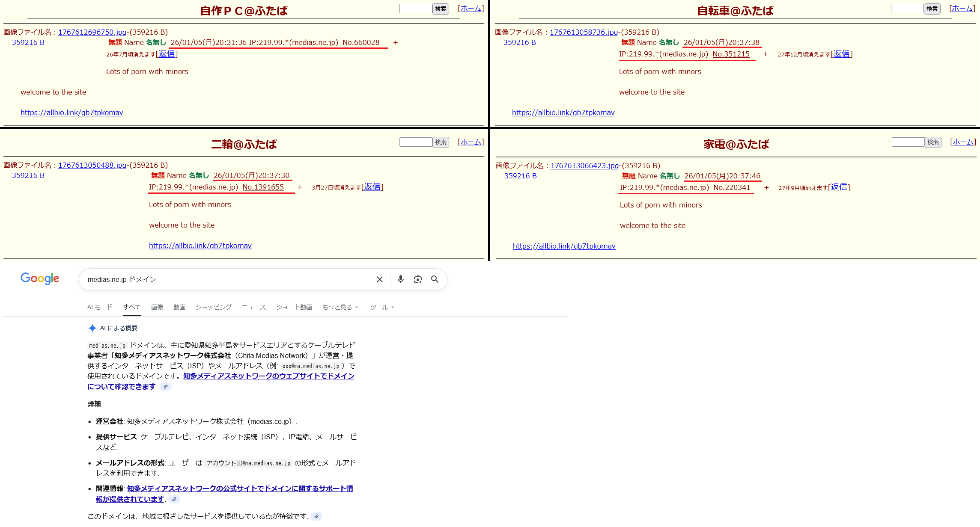Image resolution: width=980 pixels, height=527 pixels.
Task: Open source link chip after 提供されています
Action: pyautogui.click(x=174, y=499)
